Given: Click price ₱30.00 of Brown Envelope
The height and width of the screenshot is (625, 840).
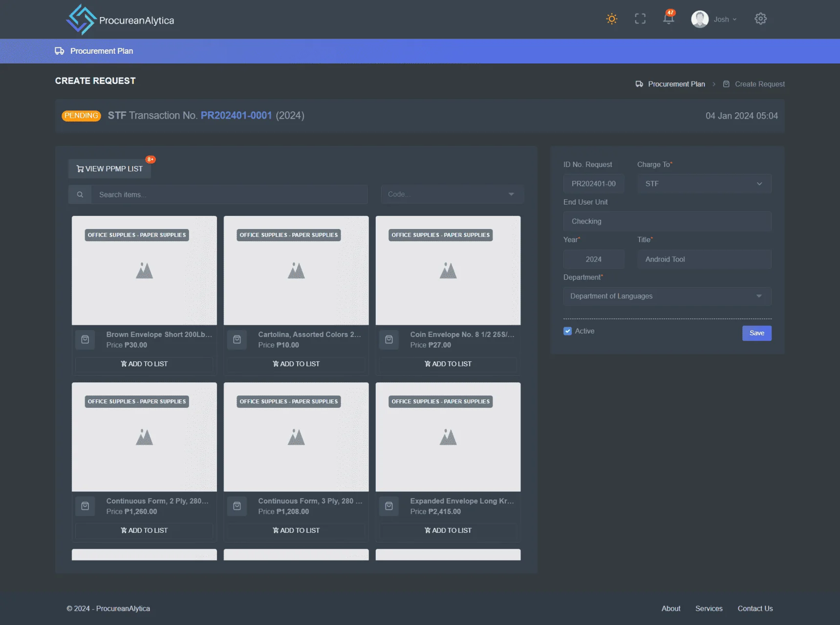Looking at the screenshot, I should 136,345.
